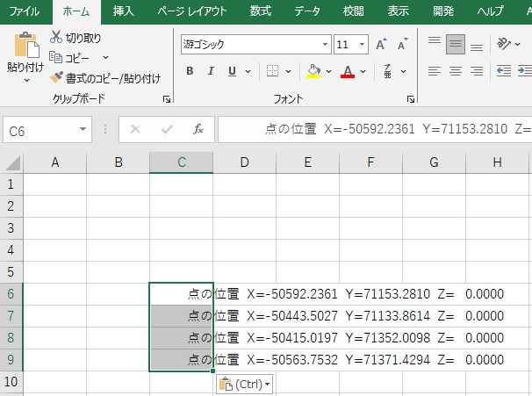The image size is (532, 396).
Task: Switch to the 挿入 tab
Action: pos(124,11)
